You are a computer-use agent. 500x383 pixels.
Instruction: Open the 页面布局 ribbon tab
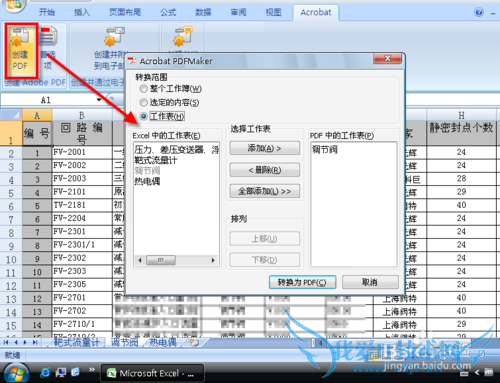(125, 13)
